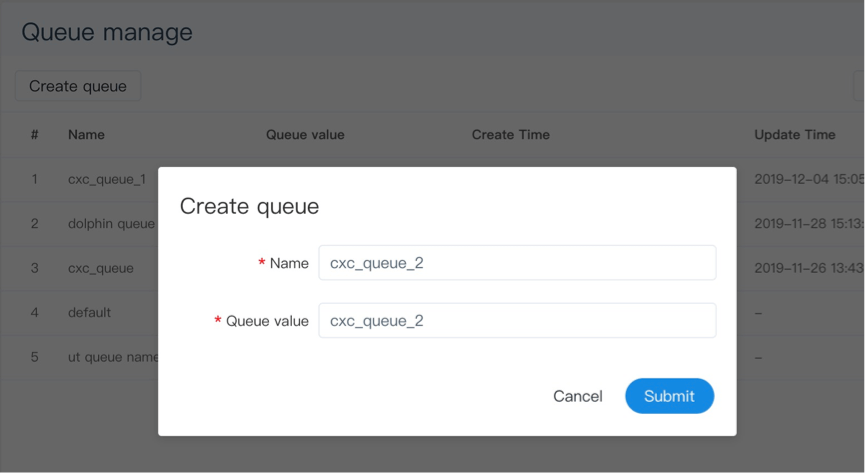865x473 pixels.
Task: Select the cxc_queue entry in row 3
Action: [x=100, y=268]
